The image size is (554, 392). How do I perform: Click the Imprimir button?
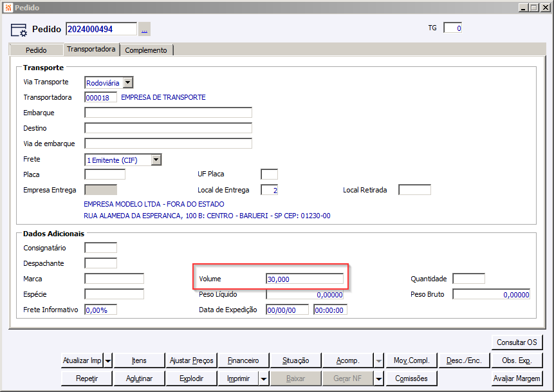(x=239, y=378)
